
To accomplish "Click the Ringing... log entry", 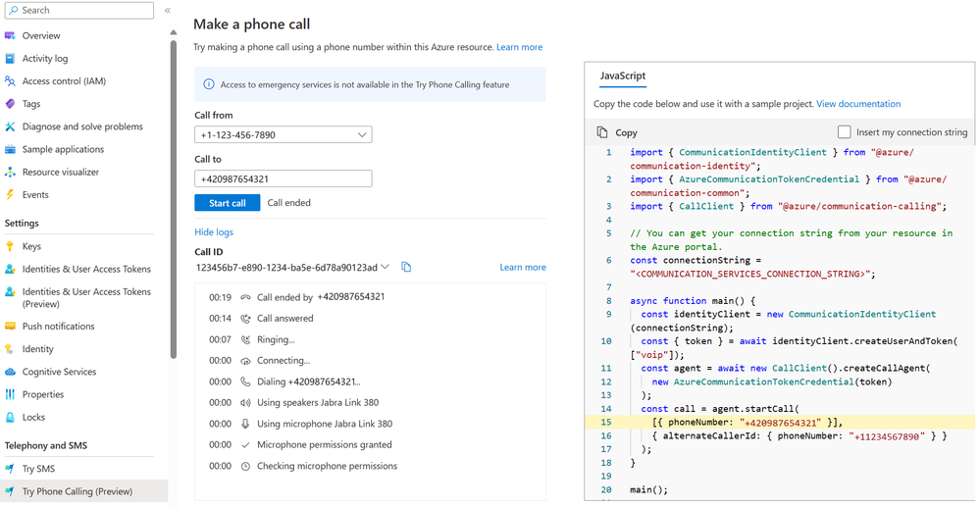I will point(276,340).
